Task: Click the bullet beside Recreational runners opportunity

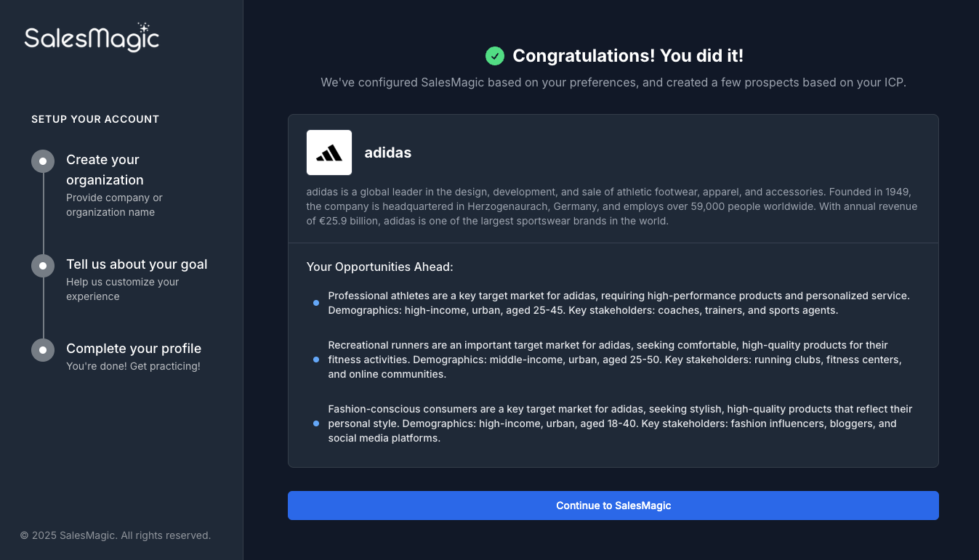Action: (x=316, y=360)
